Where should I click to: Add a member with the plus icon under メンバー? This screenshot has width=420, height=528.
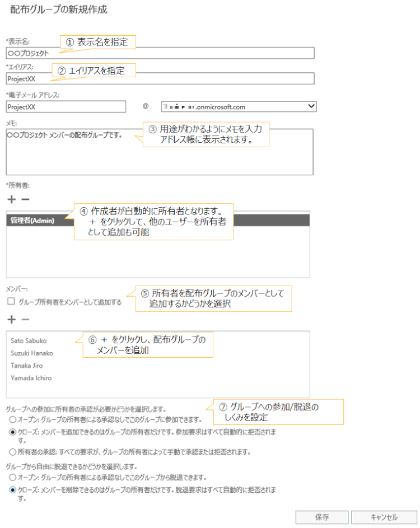click(11, 319)
